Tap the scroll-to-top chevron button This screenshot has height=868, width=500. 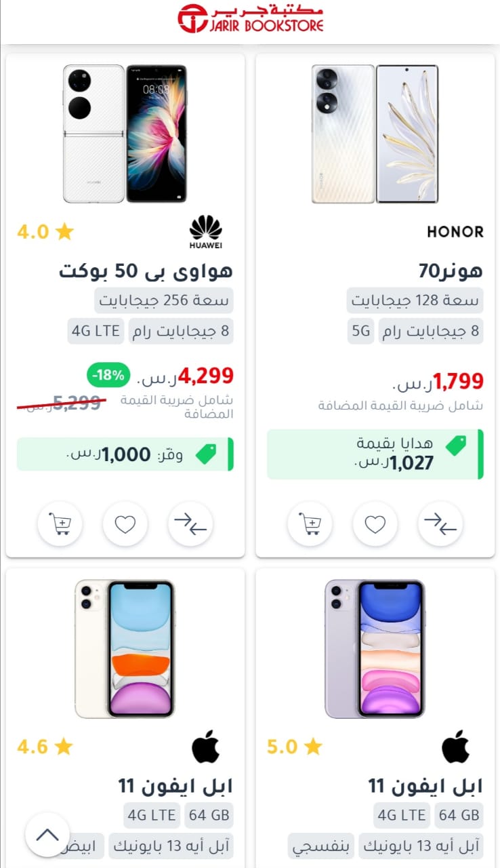[x=47, y=835]
